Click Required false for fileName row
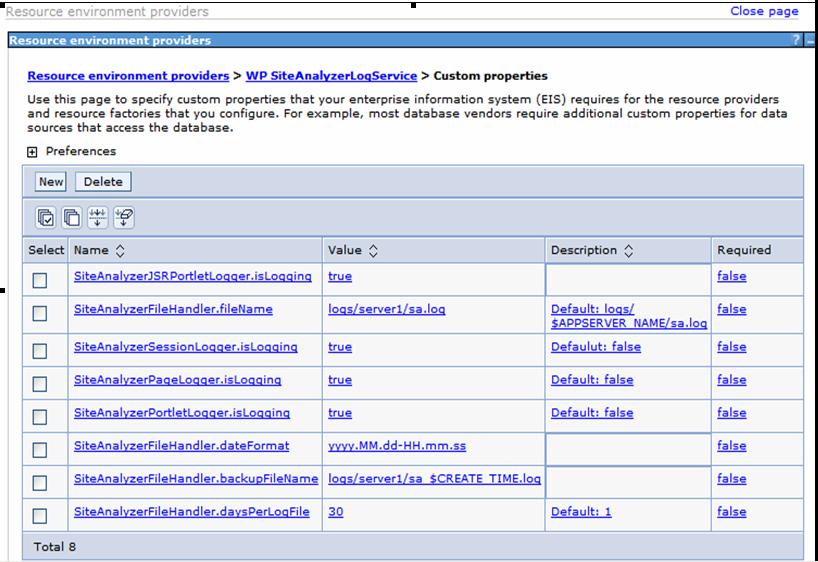The height and width of the screenshot is (562, 818). 731,309
